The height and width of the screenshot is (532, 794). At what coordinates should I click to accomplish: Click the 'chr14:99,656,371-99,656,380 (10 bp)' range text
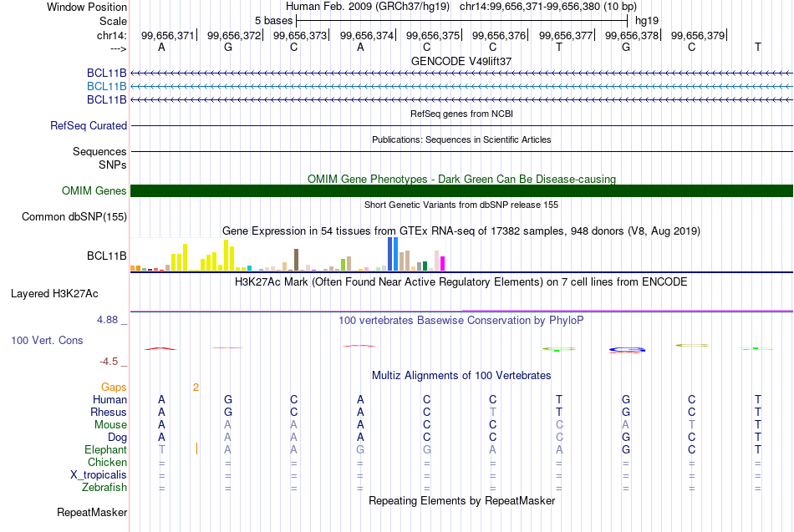[x=548, y=7]
